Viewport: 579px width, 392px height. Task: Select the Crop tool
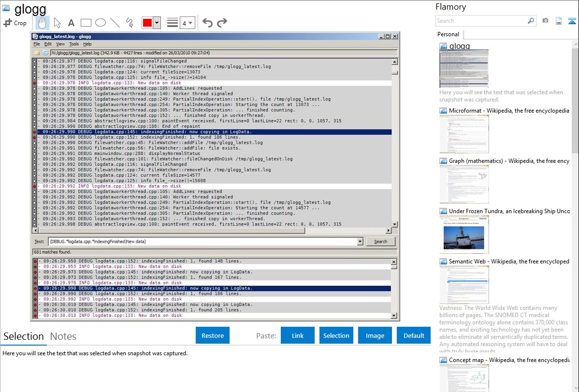click(x=15, y=23)
